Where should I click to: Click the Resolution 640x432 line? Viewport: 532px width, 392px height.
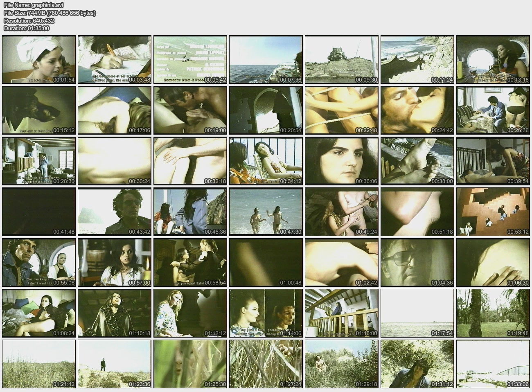[29, 20]
